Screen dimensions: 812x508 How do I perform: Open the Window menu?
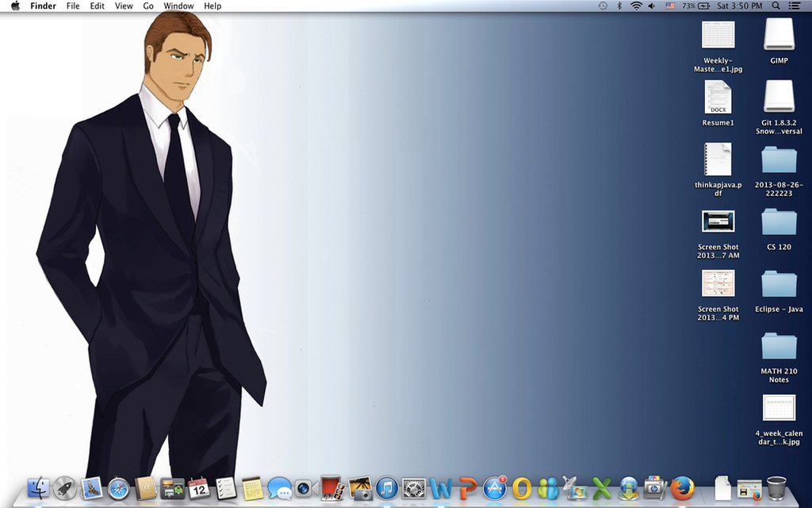tap(178, 6)
